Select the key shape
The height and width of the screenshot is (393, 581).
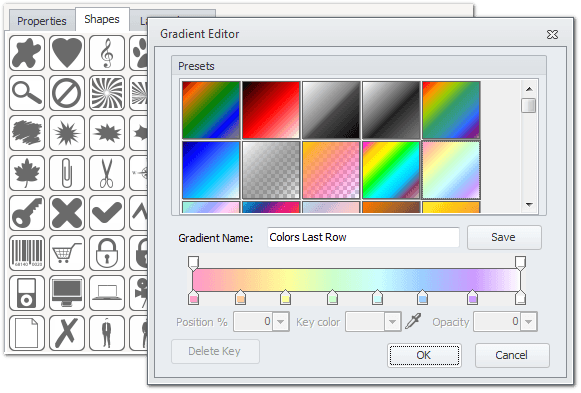pyautogui.click(x=27, y=213)
